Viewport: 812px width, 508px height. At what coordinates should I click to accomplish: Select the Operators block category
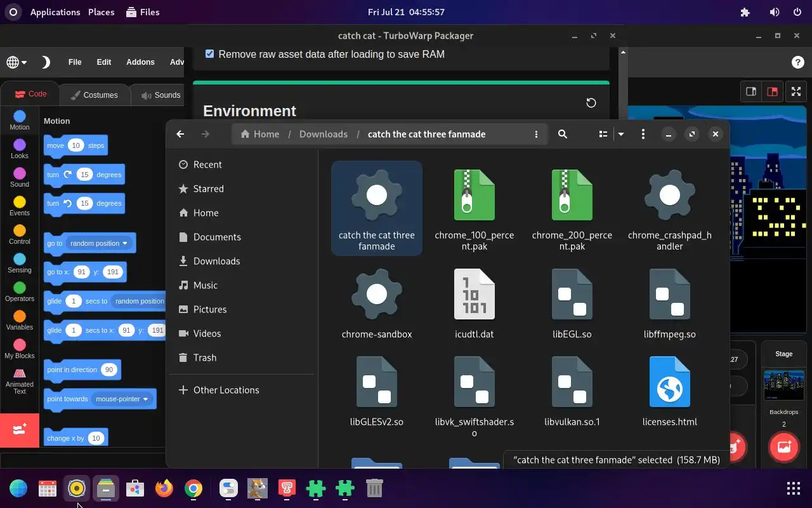pyautogui.click(x=20, y=292)
